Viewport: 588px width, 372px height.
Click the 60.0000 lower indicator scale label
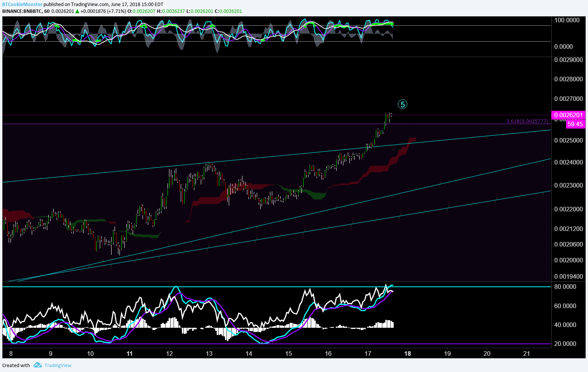(565, 306)
